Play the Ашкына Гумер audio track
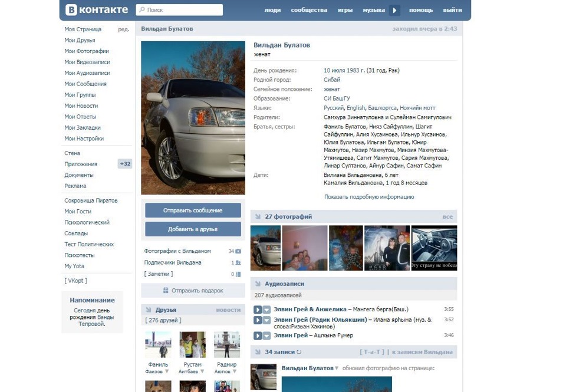566x392 pixels. pos(258,335)
